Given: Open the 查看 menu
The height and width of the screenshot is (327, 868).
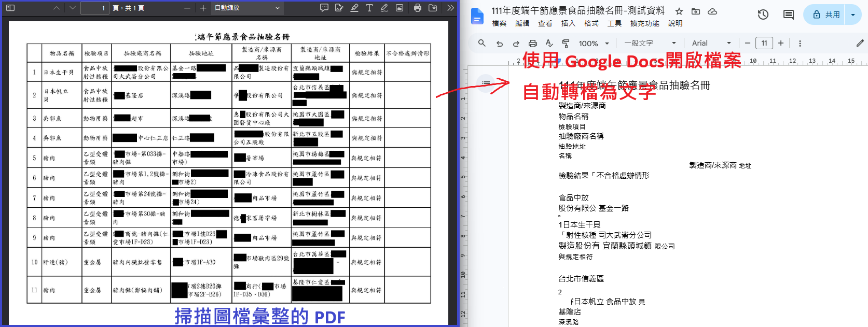Looking at the screenshot, I should pyautogui.click(x=545, y=23).
